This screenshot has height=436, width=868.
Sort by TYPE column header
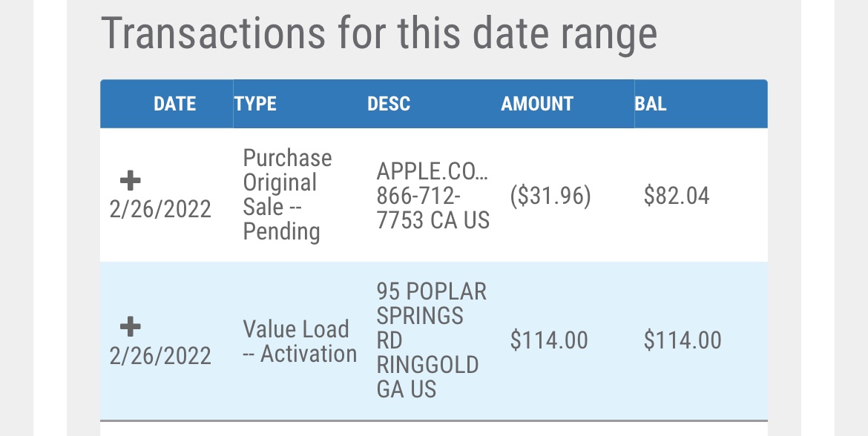[255, 104]
